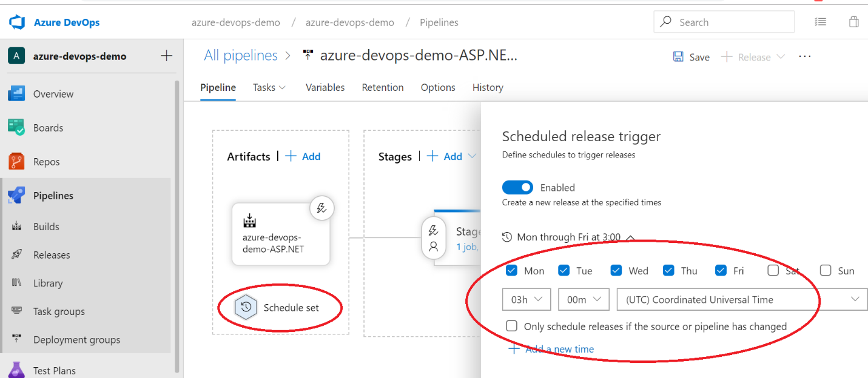The height and width of the screenshot is (378, 868).
Task: Open the 00m minutes dropdown
Action: (583, 299)
